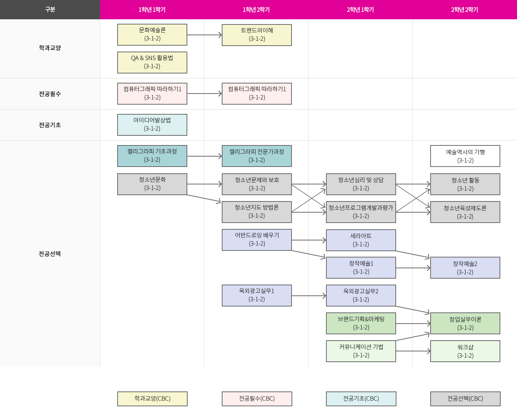Open the 청소년심리 및 상담 course box
517x420 pixels.
[x=361, y=184]
